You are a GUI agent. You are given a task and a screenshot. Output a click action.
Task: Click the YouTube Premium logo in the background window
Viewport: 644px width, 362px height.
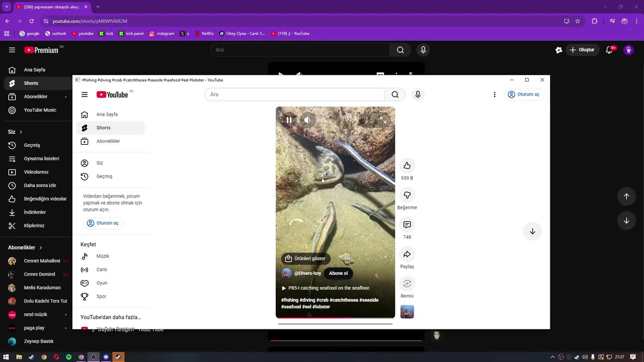[41, 50]
